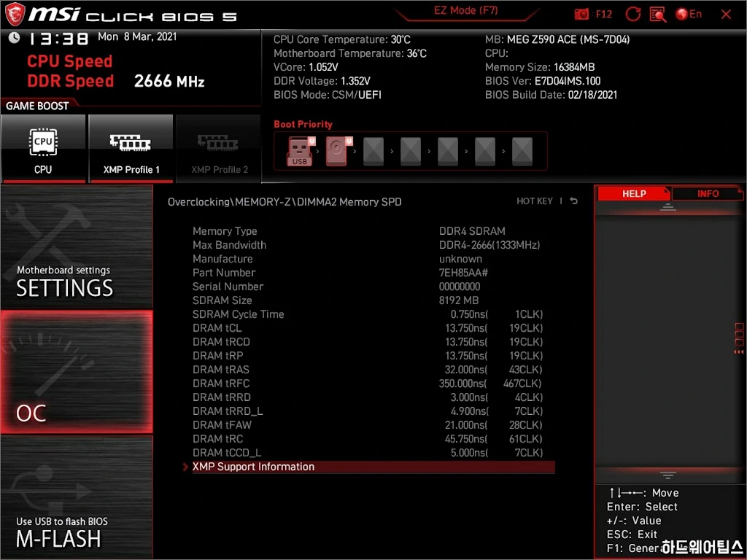Open the BIOS search magnifier icon
747x560 pixels.
pyautogui.click(x=657, y=14)
